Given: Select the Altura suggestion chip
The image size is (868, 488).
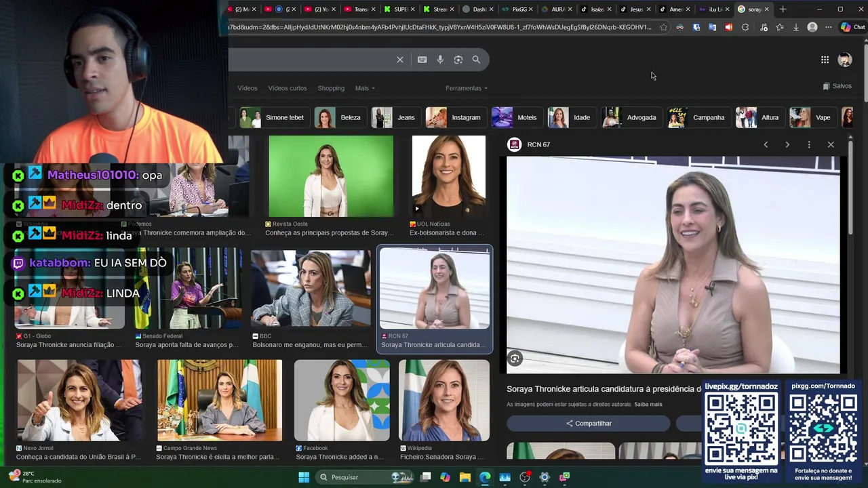Looking at the screenshot, I should point(759,117).
